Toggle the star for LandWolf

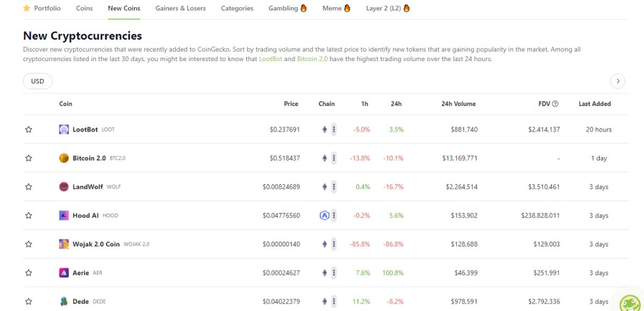(x=28, y=187)
